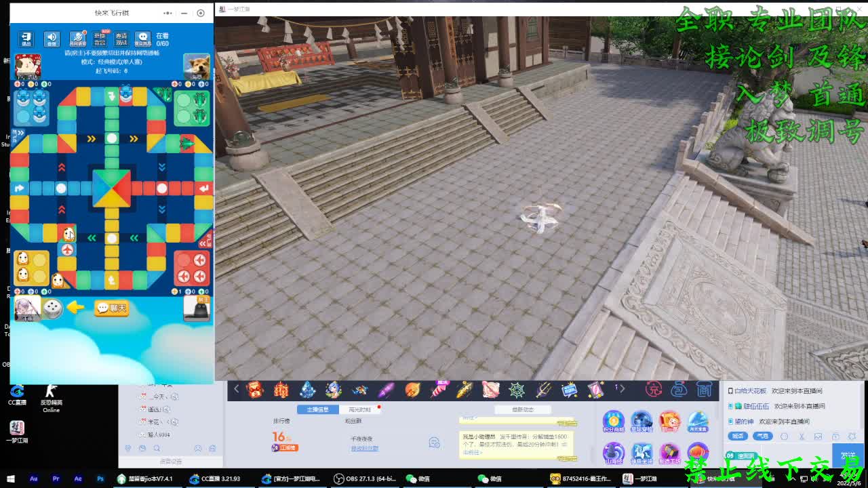The width and height of the screenshot is (868, 488).
Task: Click the 江湖榜 ranking badge
Action: coord(285,447)
